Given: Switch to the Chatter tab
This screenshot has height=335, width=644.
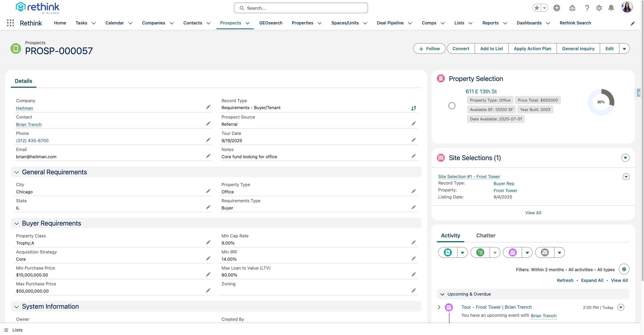Looking at the screenshot, I should click(x=486, y=235).
